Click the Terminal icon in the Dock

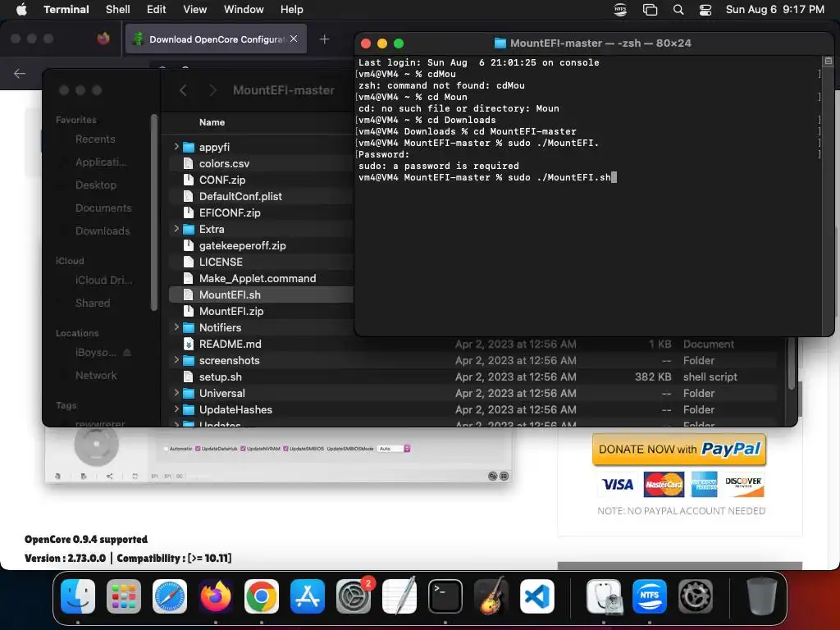(x=445, y=596)
